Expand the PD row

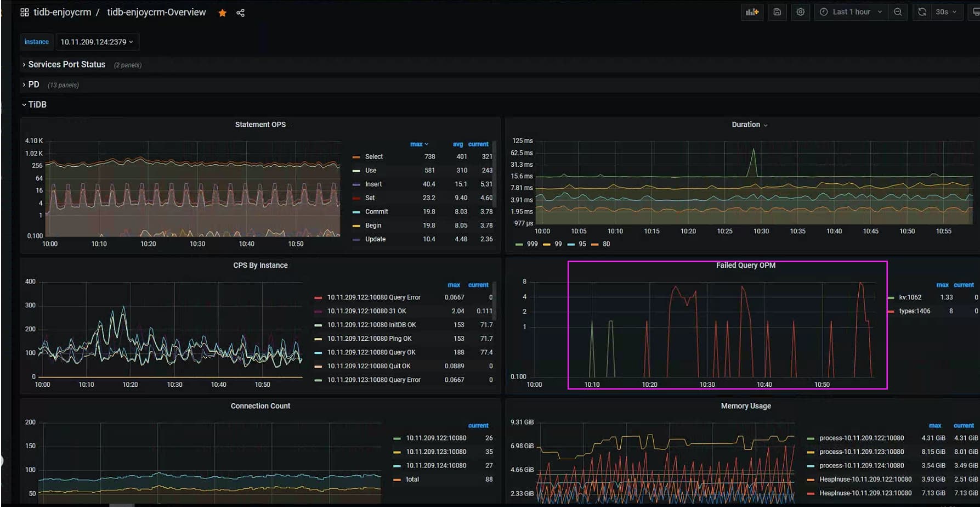[x=33, y=84]
